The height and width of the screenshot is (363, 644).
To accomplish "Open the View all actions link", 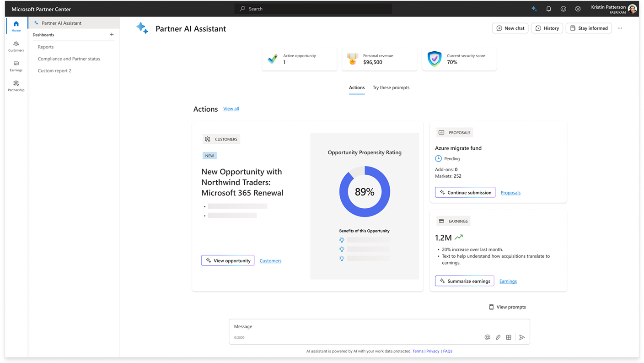I will [231, 108].
